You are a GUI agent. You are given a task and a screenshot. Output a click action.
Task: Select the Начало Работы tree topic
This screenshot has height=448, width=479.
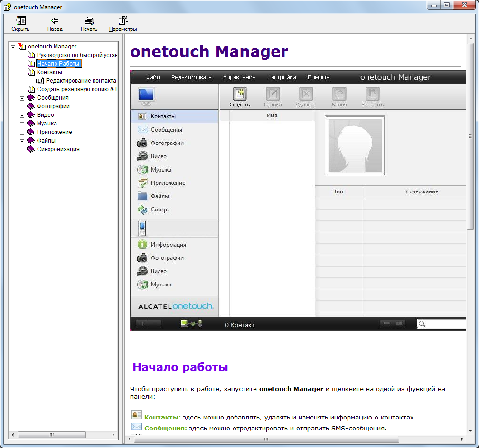pos(58,64)
